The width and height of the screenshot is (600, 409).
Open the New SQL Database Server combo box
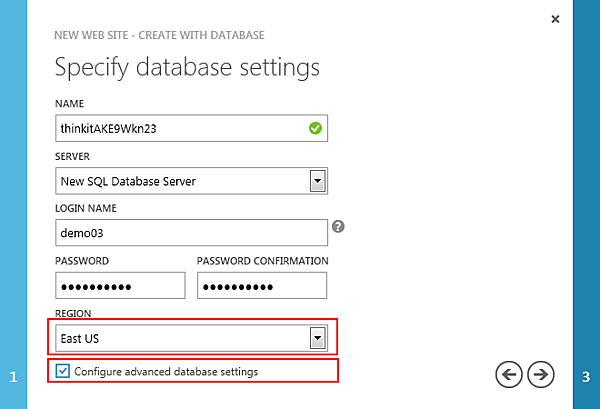(180, 181)
